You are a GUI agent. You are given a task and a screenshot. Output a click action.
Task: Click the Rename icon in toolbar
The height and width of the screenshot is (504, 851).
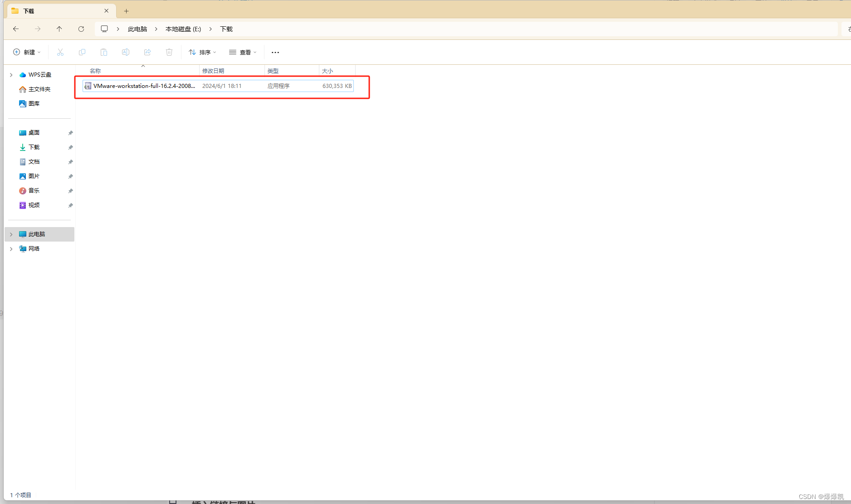tap(126, 52)
